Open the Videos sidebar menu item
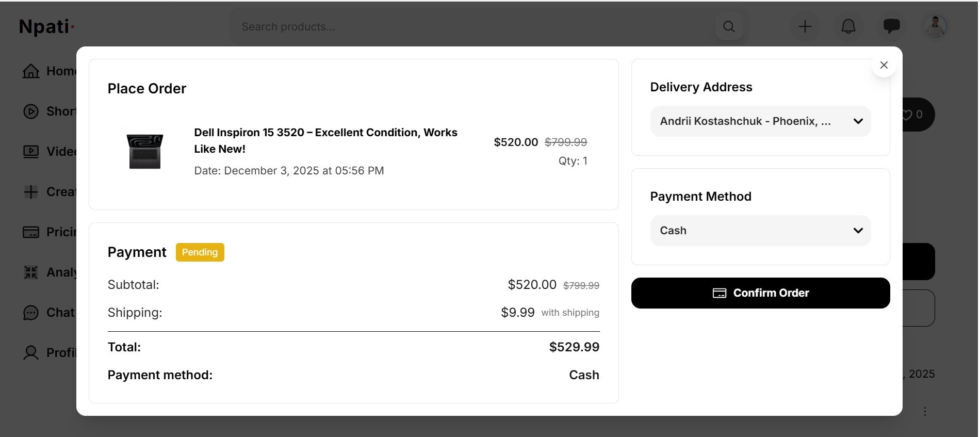 [49, 152]
